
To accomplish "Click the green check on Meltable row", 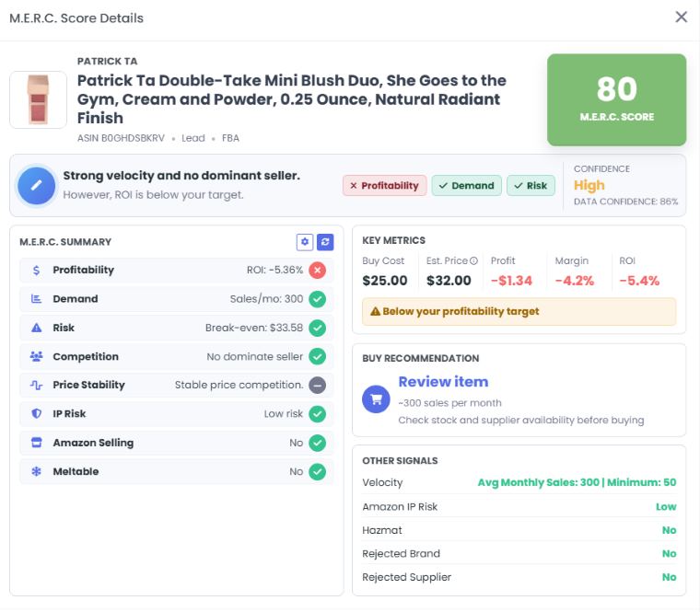I will (317, 471).
